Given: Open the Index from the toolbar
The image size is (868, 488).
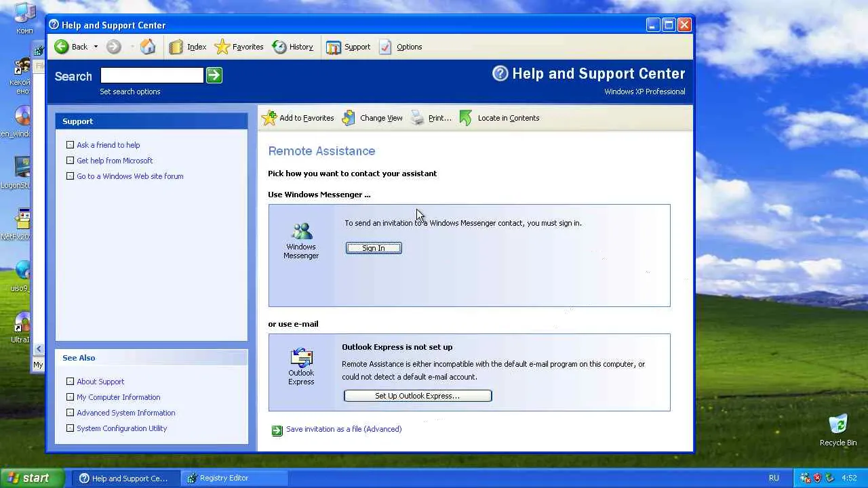Looking at the screenshot, I should click(x=187, y=47).
